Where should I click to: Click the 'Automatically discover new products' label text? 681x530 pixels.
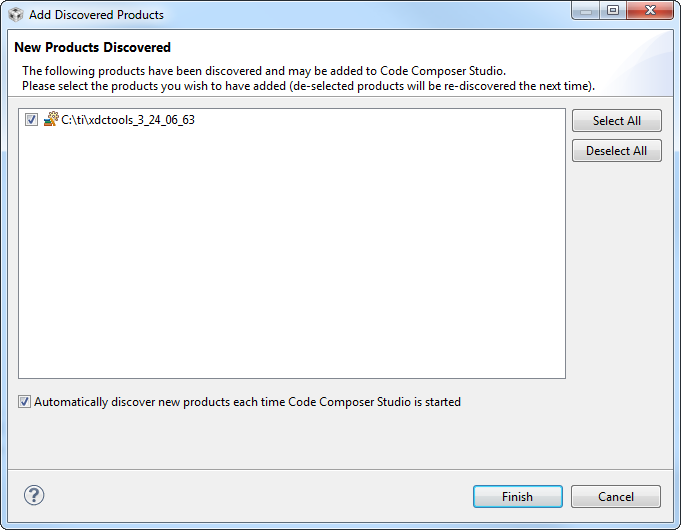point(248,402)
